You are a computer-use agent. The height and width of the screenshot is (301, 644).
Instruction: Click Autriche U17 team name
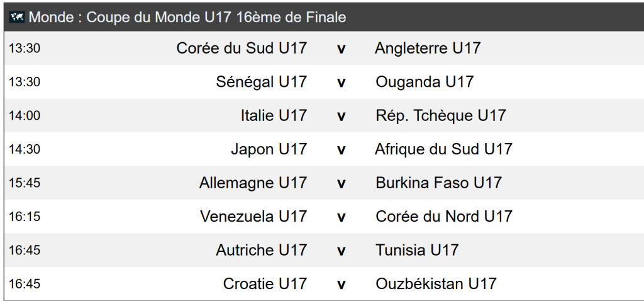pyautogui.click(x=261, y=250)
